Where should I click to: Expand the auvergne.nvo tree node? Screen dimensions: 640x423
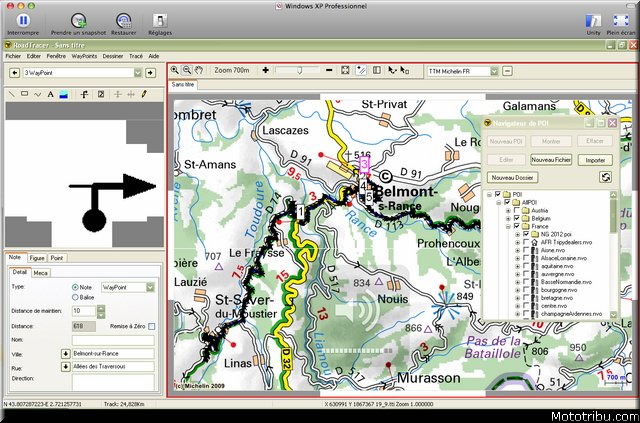[517, 274]
